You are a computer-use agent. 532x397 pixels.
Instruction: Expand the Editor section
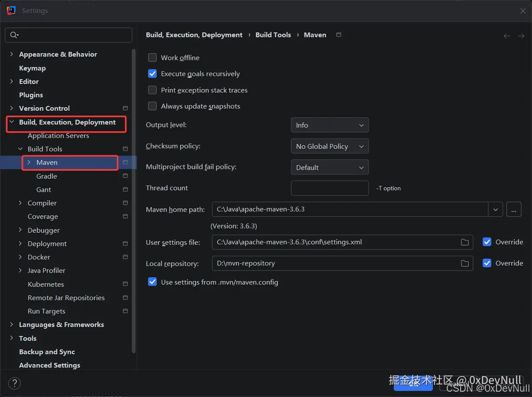click(x=12, y=81)
